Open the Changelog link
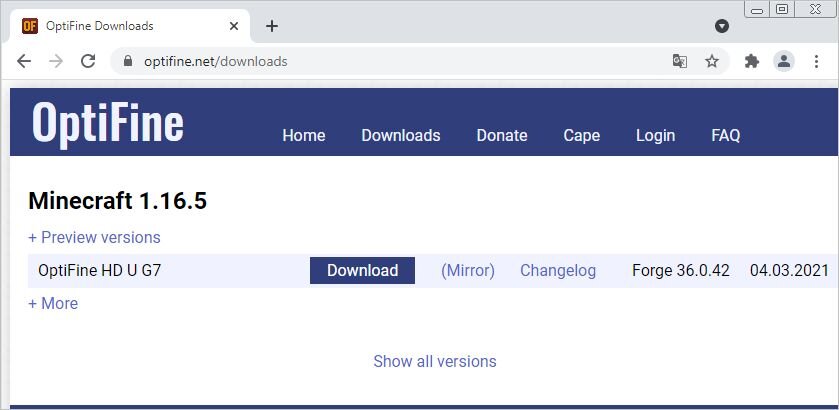The height and width of the screenshot is (410, 839). pos(558,271)
